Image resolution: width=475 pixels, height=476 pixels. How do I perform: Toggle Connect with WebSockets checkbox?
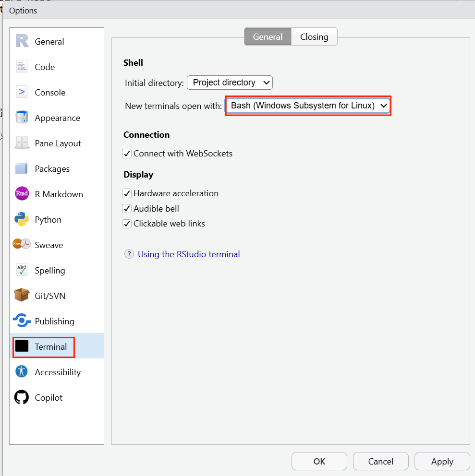tap(127, 154)
